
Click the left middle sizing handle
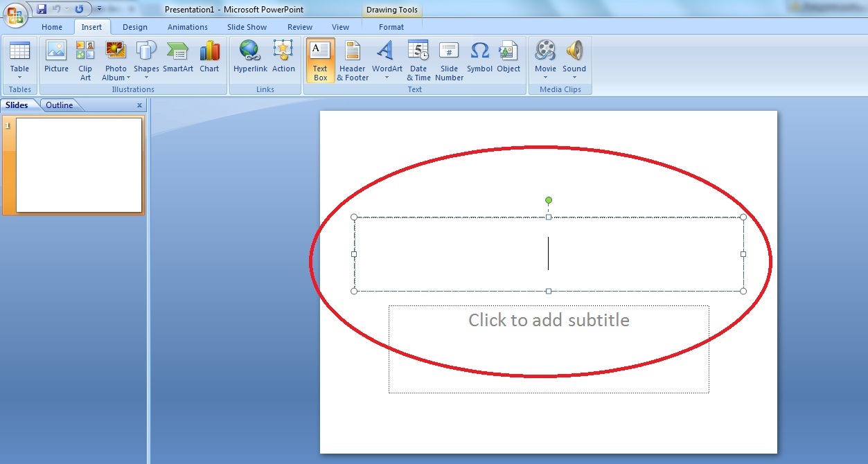pyautogui.click(x=354, y=254)
